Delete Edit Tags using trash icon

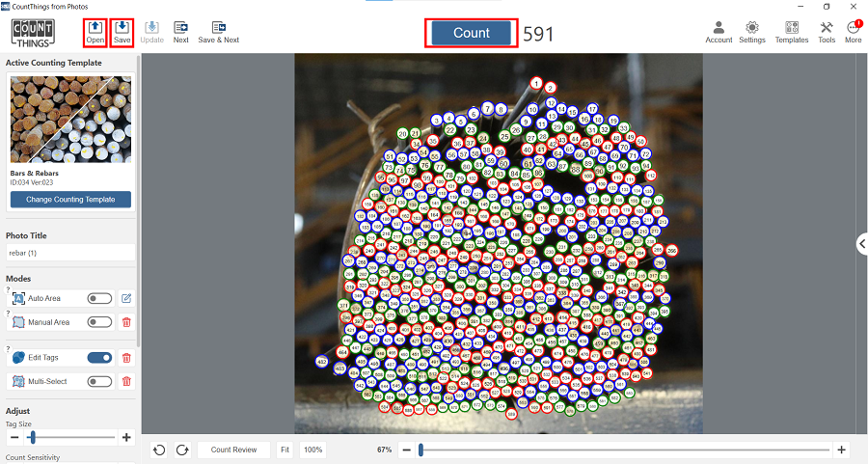pos(126,358)
